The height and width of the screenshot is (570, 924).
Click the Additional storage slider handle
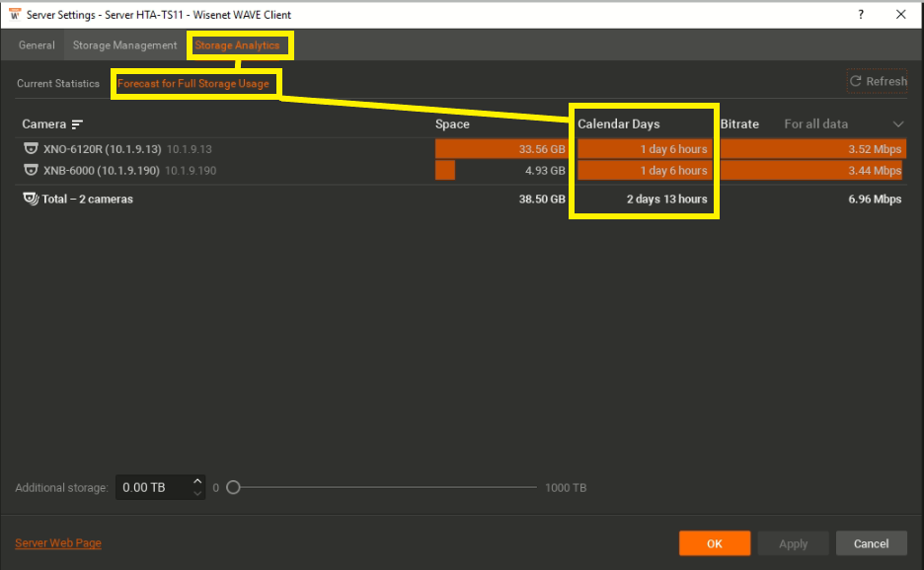tap(233, 487)
